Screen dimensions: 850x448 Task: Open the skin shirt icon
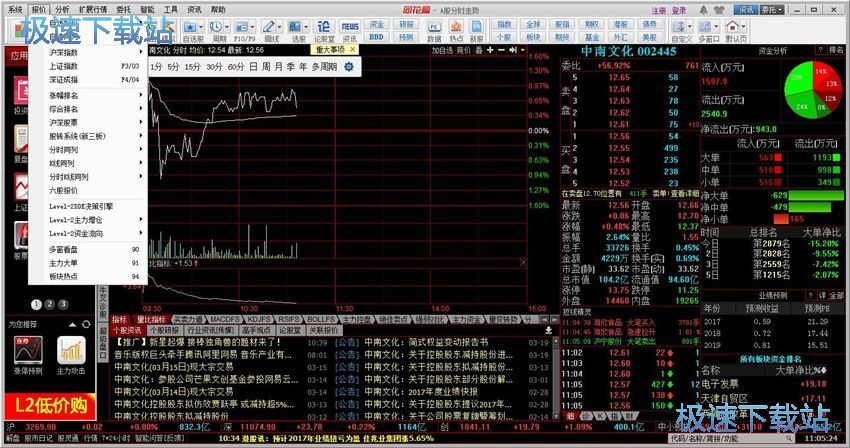pos(719,10)
